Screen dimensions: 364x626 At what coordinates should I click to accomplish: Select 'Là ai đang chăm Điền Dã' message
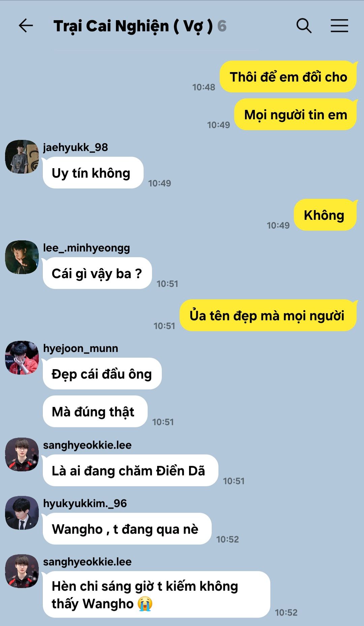click(x=130, y=471)
